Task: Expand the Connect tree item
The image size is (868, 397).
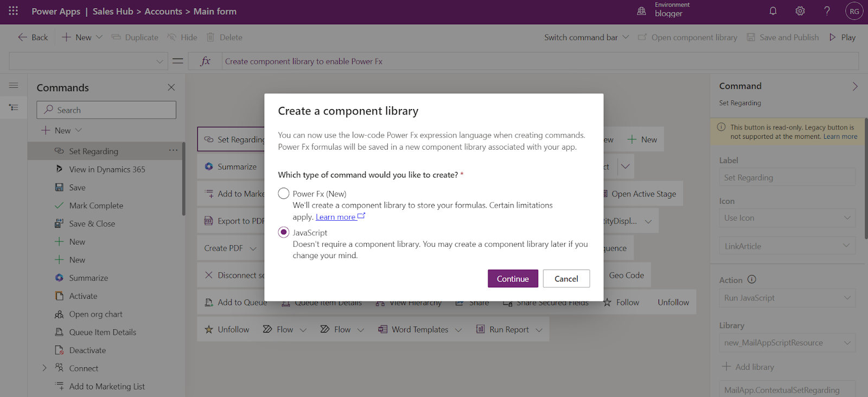Action: tap(44, 368)
